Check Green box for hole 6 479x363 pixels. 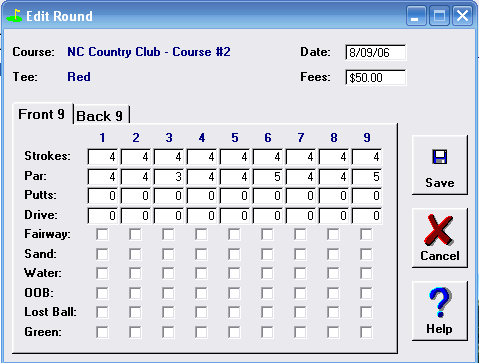pos(267,332)
